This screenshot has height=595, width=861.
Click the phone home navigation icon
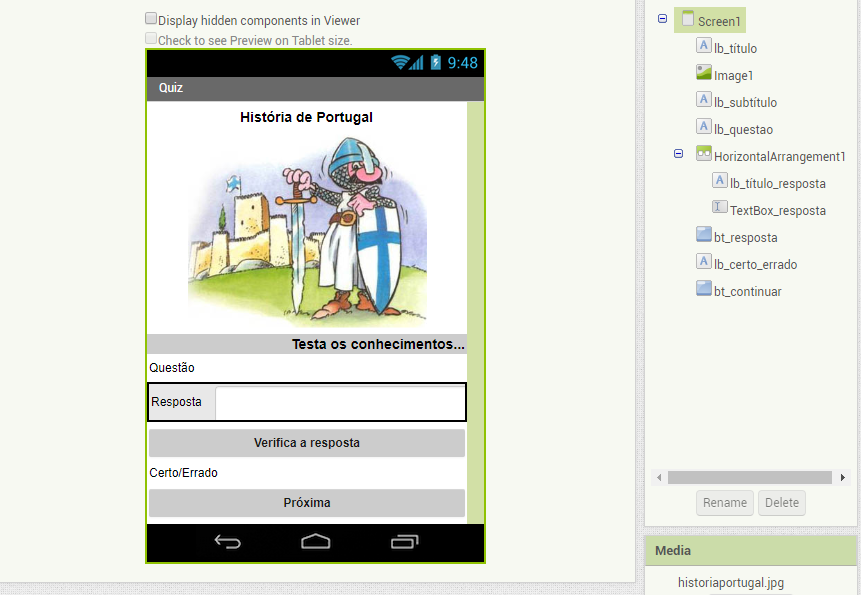point(316,542)
